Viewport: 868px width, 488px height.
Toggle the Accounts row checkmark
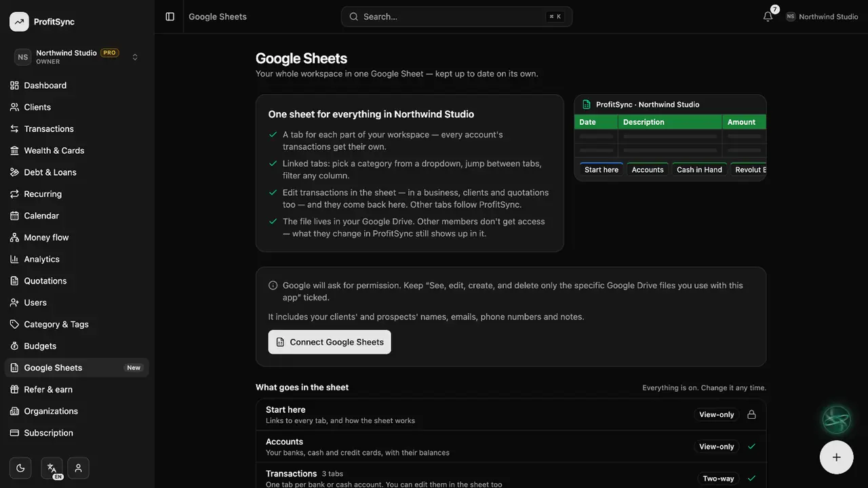point(751,447)
